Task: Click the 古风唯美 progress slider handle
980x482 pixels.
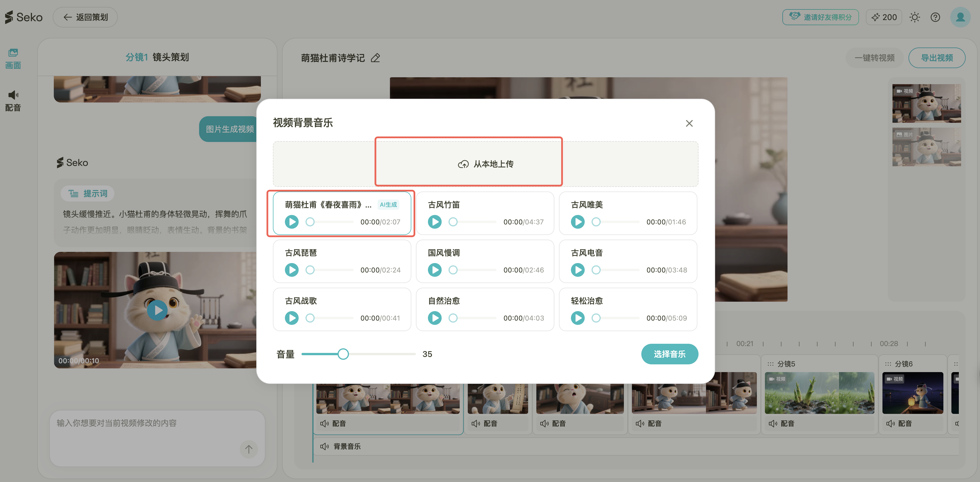Action: coord(596,222)
